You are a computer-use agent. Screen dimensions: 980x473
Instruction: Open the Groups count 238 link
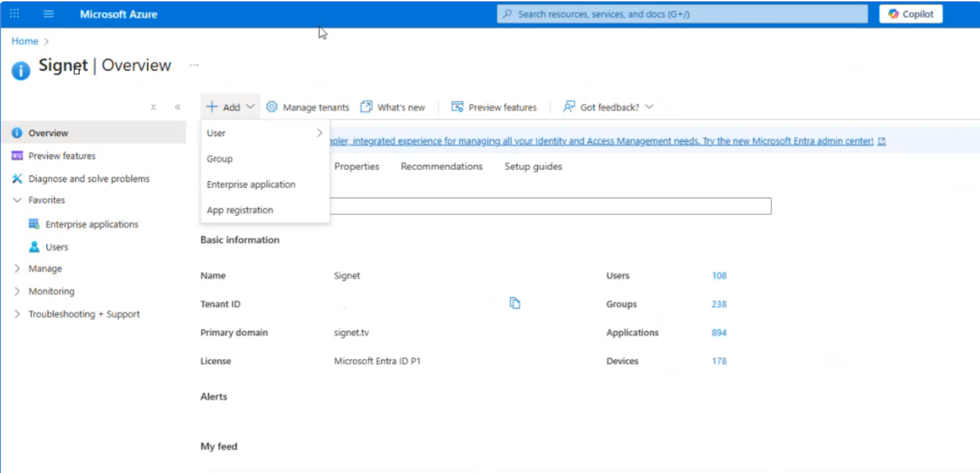pyautogui.click(x=719, y=304)
